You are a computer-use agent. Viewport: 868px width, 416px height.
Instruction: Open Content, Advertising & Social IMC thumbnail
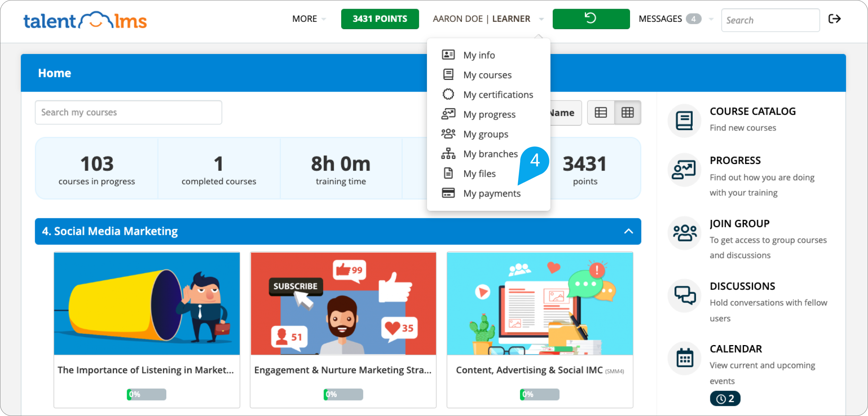pyautogui.click(x=540, y=304)
